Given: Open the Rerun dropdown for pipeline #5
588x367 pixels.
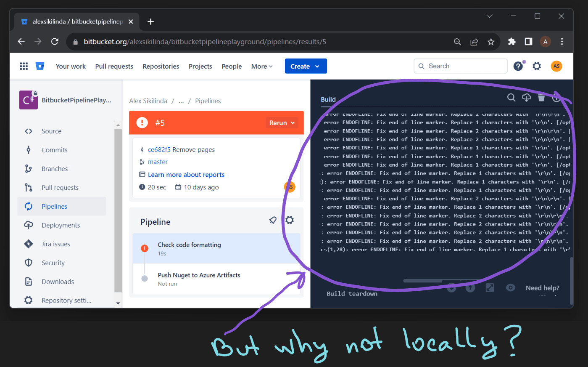Looking at the screenshot, I should (282, 123).
